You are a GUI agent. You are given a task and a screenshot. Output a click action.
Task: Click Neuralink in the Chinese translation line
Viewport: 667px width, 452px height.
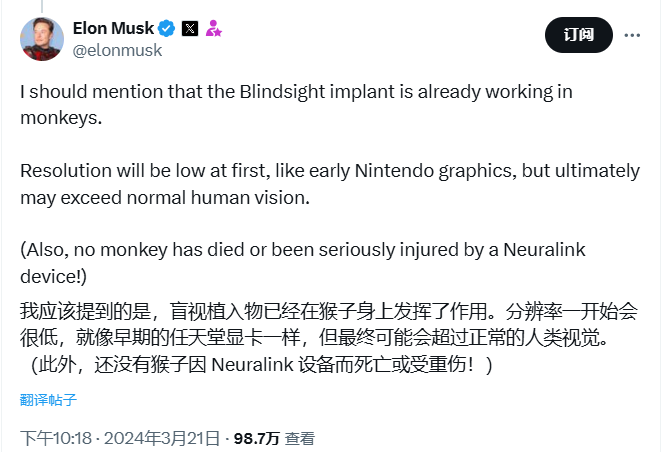pos(252,364)
